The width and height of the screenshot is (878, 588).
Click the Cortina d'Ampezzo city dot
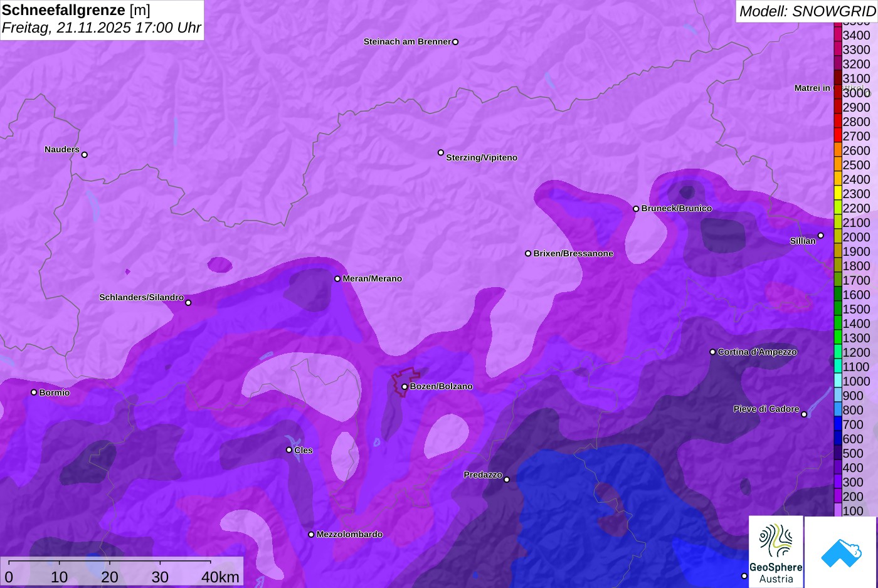click(712, 352)
